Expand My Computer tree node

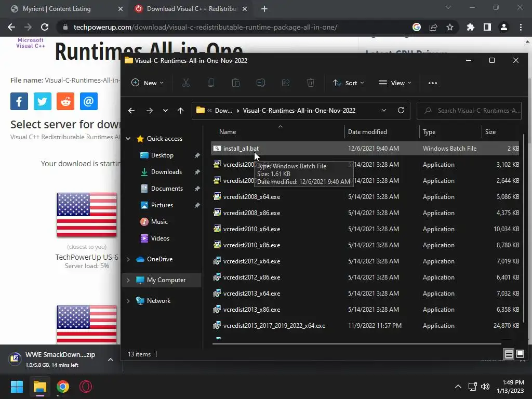[x=128, y=280]
